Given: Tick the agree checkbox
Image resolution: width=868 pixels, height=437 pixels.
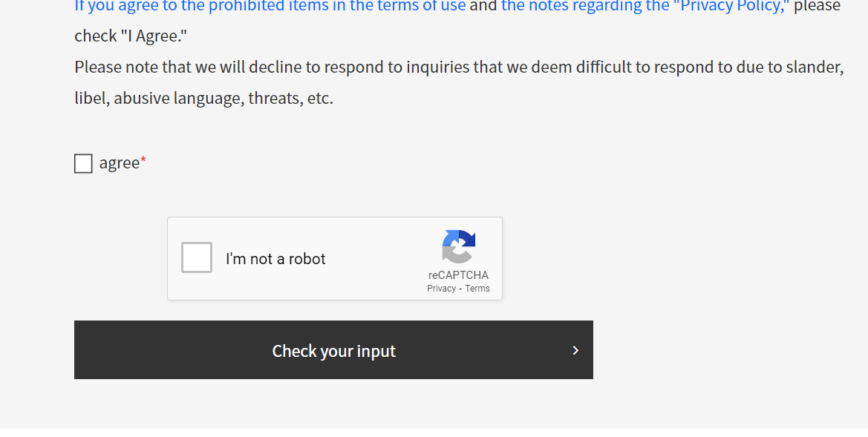Looking at the screenshot, I should coord(83,163).
